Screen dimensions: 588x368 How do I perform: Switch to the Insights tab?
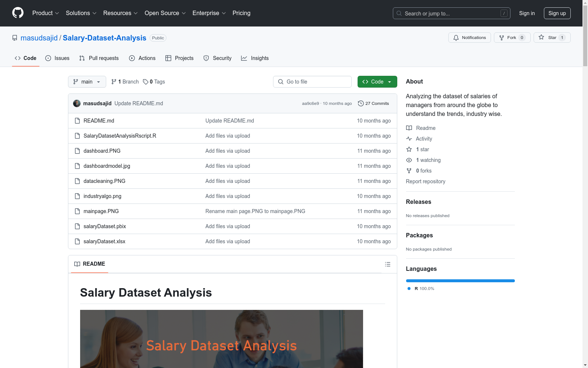point(255,58)
